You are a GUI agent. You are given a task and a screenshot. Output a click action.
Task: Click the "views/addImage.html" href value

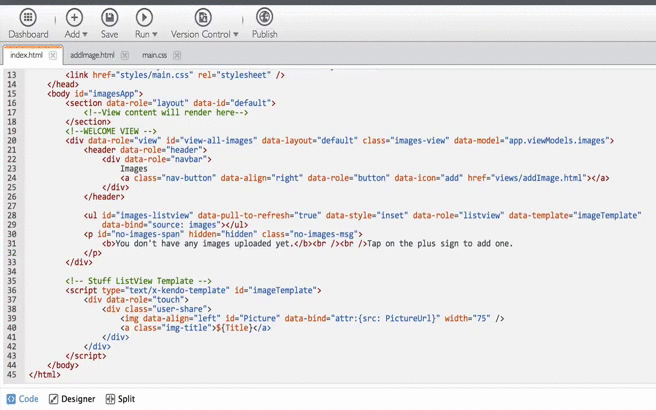(538, 178)
